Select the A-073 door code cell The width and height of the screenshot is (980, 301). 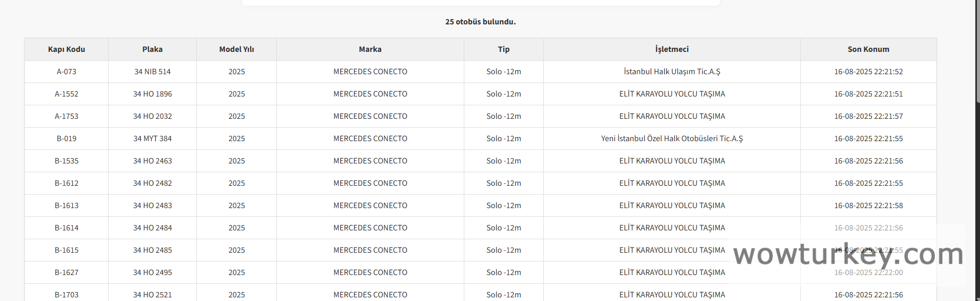coord(66,72)
